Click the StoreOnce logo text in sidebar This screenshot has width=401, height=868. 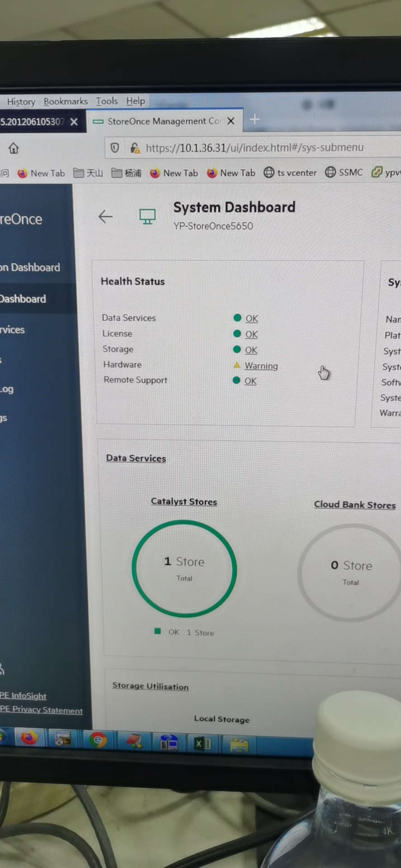(x=21, y=219)
